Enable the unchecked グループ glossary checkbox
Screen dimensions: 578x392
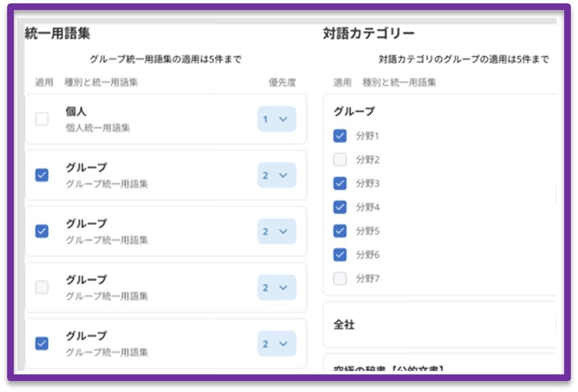(42, 288)
